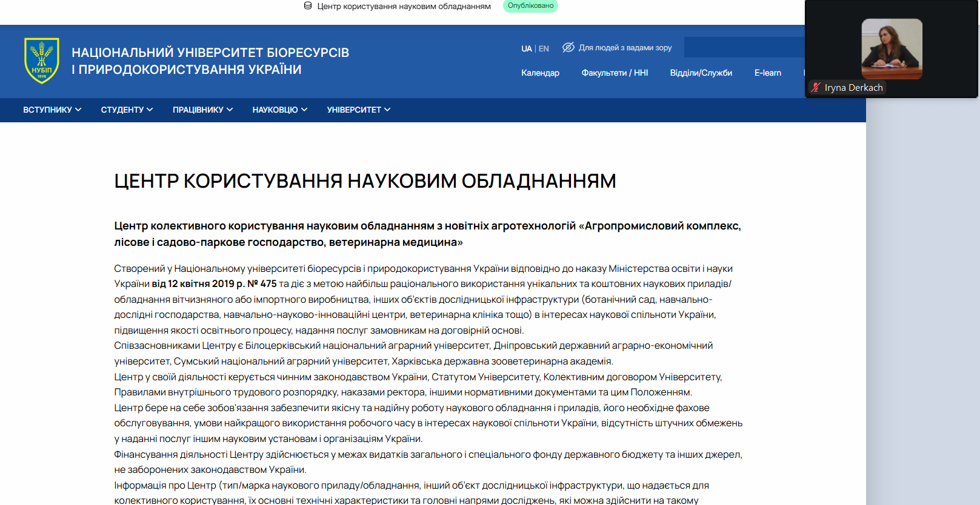
Task: Expand the ПРАЦІВНИКУ menu
Action: click(x=202, y=110)
